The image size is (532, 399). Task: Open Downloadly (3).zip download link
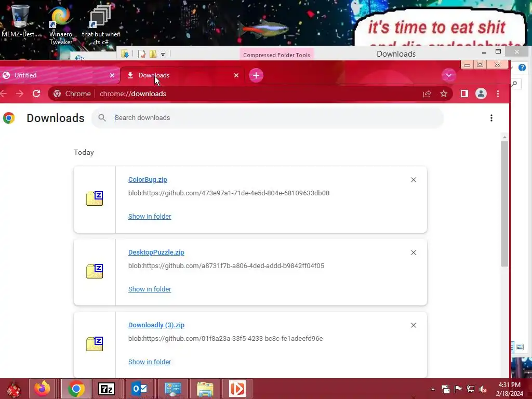coord(156,325)
